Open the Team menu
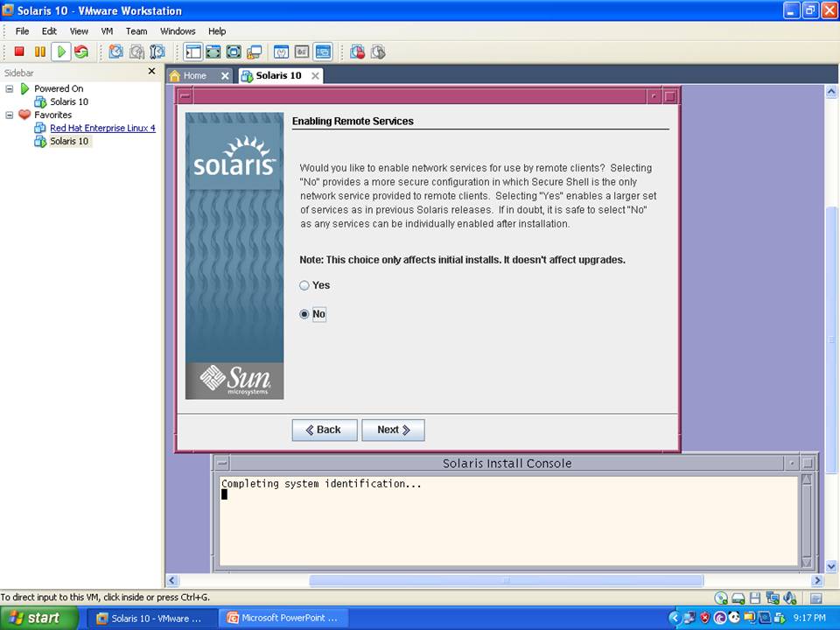 coord(136,31)
